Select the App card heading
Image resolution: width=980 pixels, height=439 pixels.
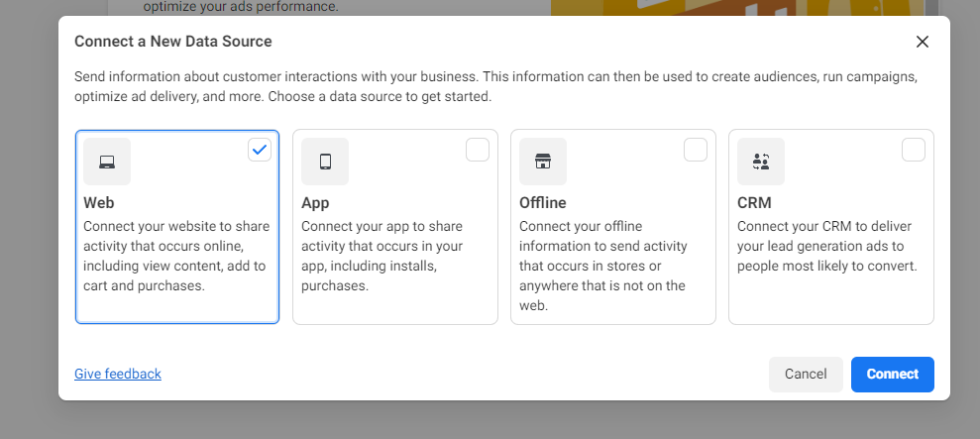[x=315, y=203]
